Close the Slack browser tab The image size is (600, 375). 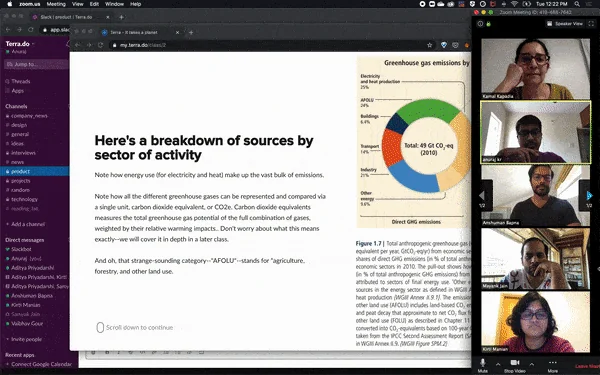108,17
